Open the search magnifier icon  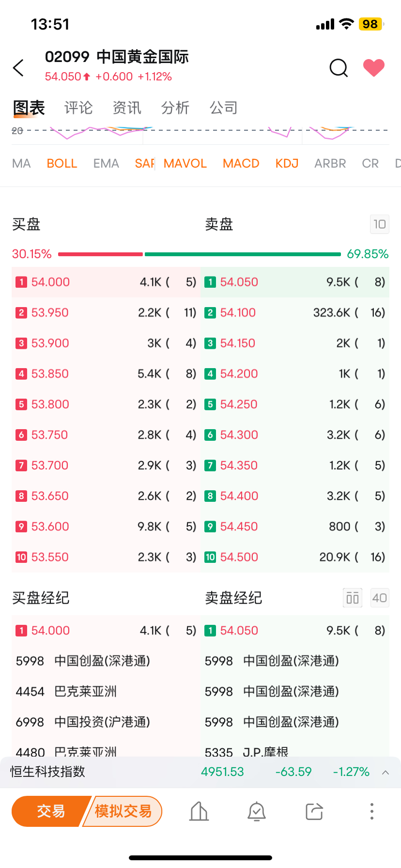click(x=339, y=68)
